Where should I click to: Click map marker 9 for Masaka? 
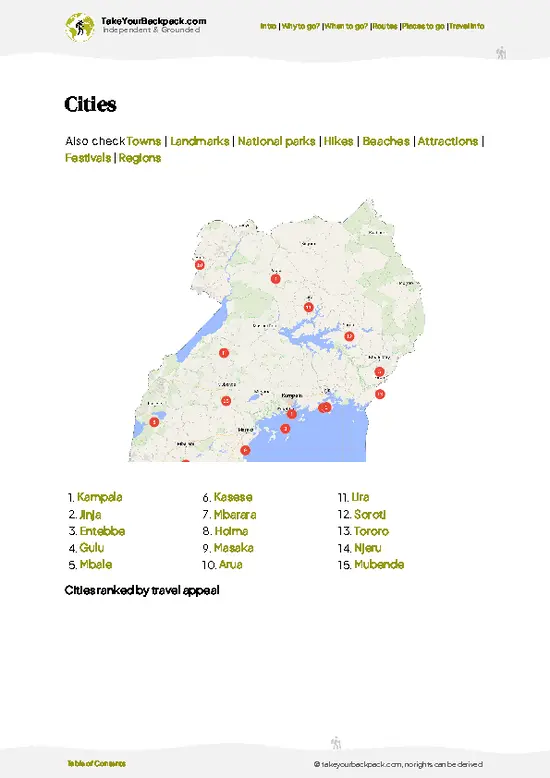pyautogui.click(x=245, y=450)
